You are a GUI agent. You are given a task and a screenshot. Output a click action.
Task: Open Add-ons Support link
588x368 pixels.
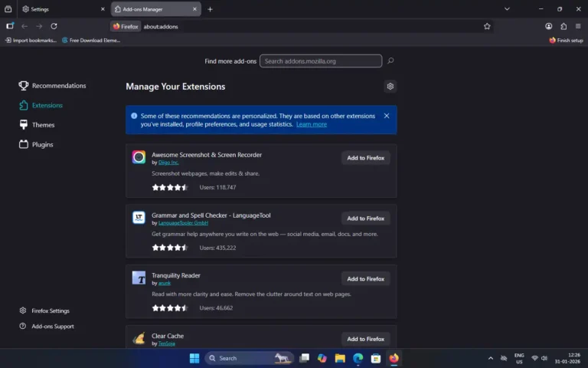(47, 327)
